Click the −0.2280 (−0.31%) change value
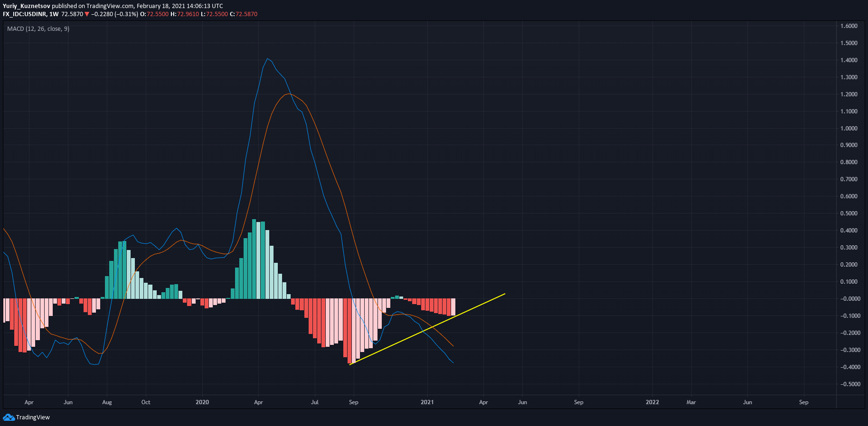Screen dimensions: 868x426 click(114, 14)
